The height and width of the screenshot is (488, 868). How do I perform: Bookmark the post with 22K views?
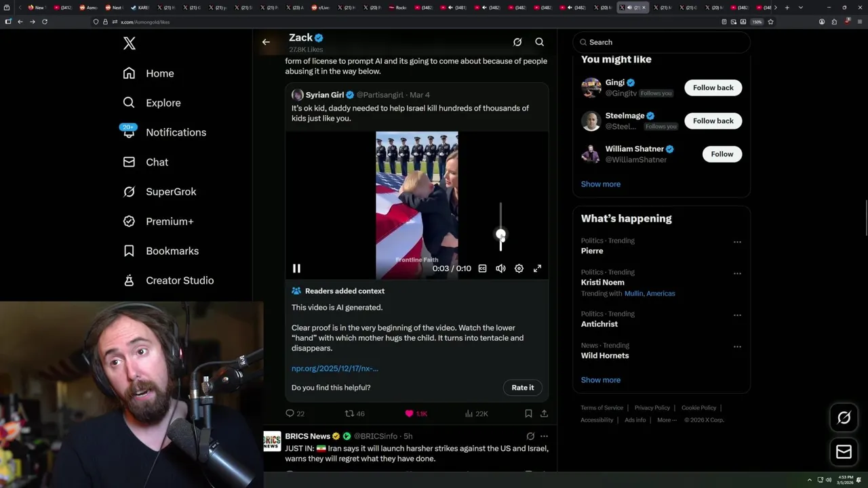528,413
